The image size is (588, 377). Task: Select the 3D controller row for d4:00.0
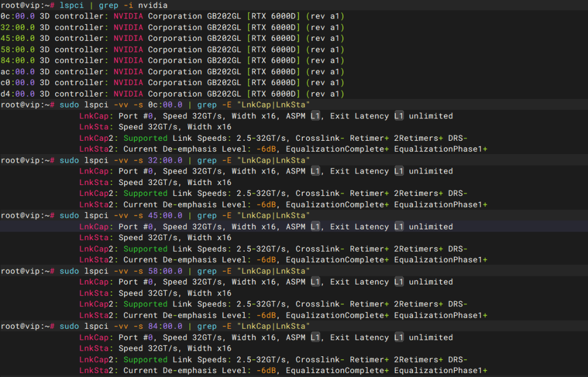[x=172, y=94]
